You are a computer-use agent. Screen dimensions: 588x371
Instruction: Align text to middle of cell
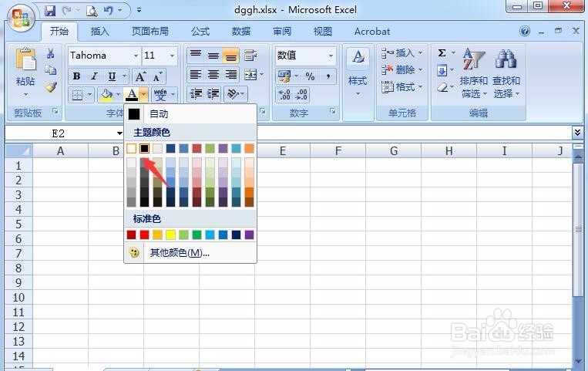click(213, 56)
